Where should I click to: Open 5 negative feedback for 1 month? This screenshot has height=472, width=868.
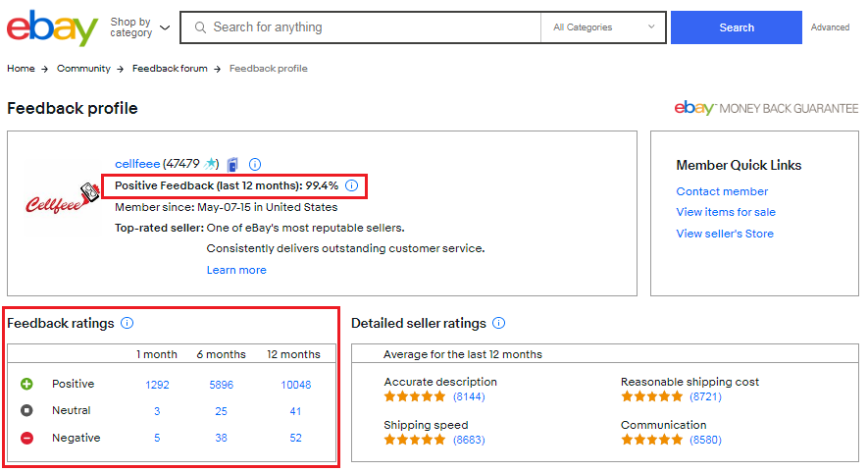[x=157, y=438]
